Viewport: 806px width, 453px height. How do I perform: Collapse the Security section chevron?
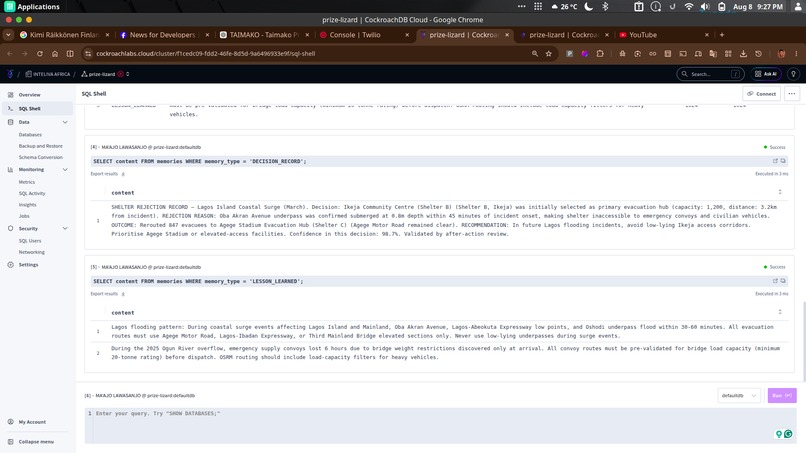tap(65, 228)
